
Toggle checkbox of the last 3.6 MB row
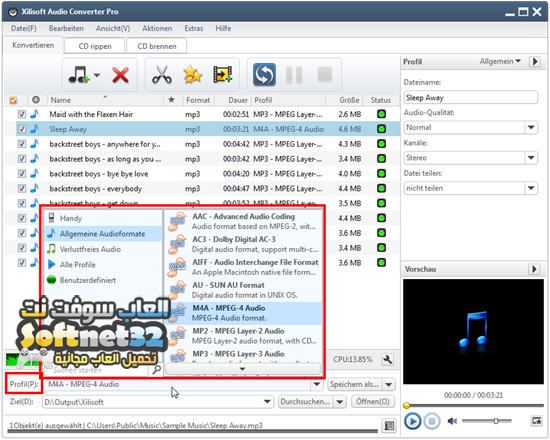22,262
